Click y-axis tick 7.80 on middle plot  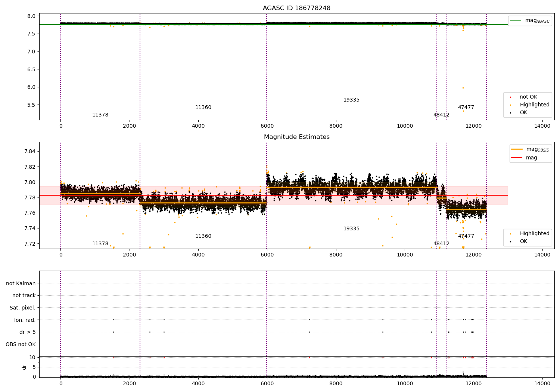coord(30,182)
